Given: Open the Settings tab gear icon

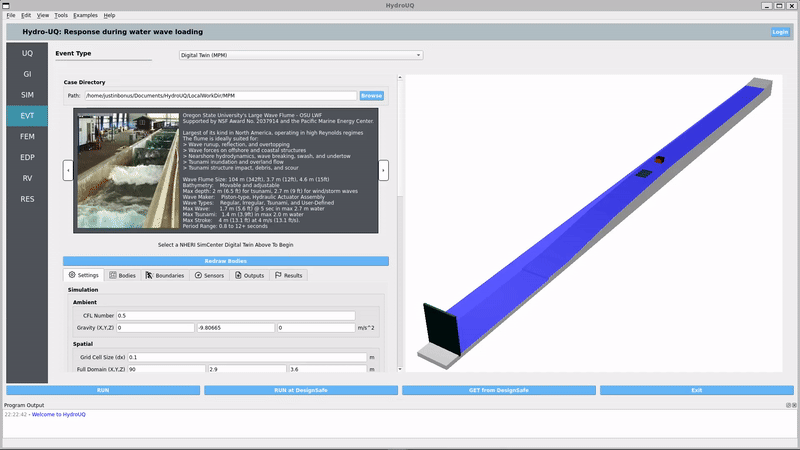Looking at the screenshot, I should 71,275.
